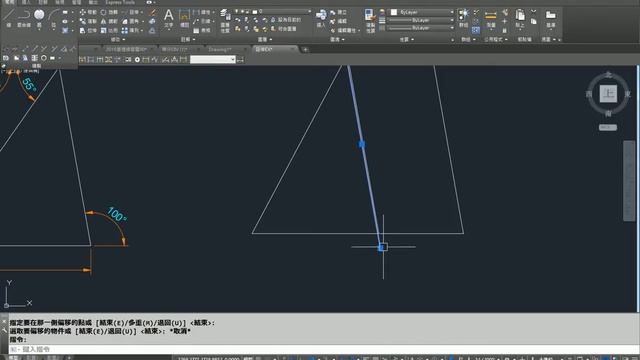The width and height of the screenshot is (640, 360).
Task: Expand the Annotation panel title
Action: tap(188, 40)
